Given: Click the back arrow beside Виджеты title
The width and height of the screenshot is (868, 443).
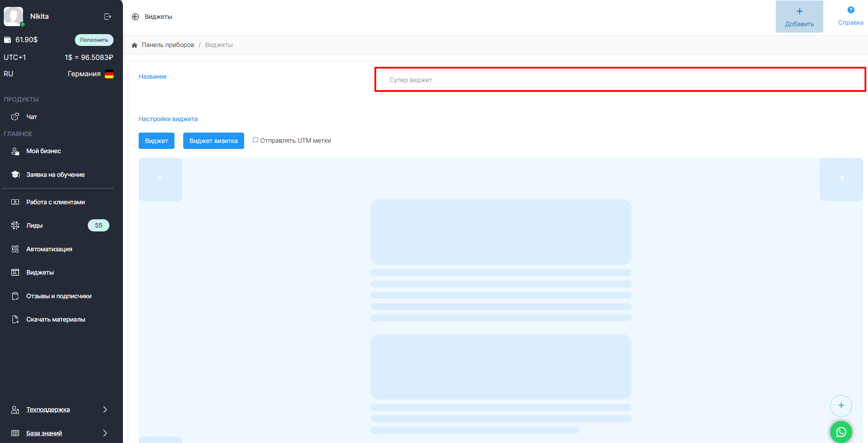Looking at the screenshot, I should (x=135, y=17).
